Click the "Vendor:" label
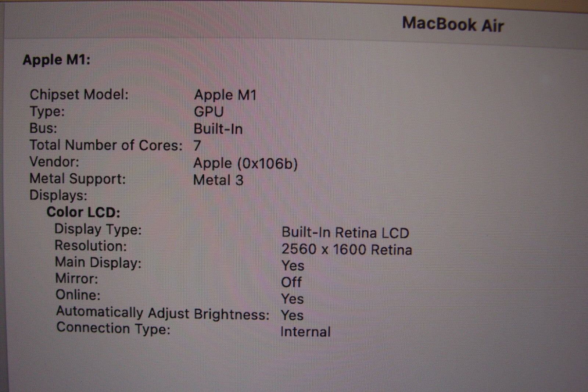 pos(54,161)
